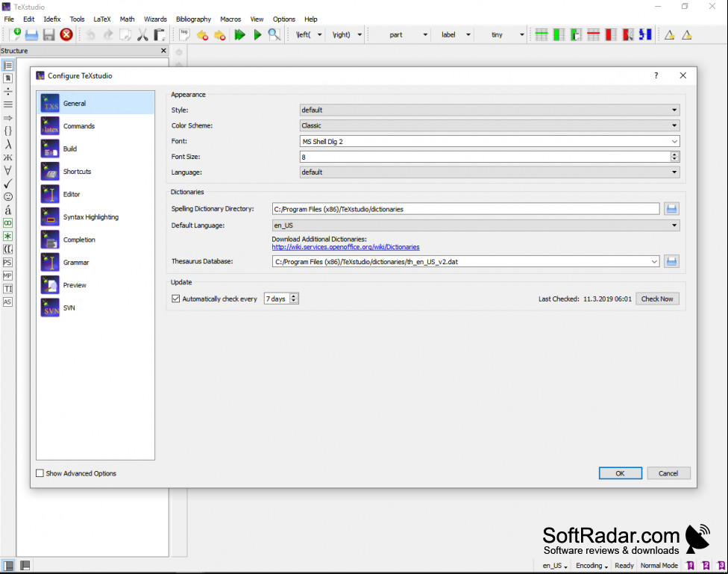Click the Build & View double-arrow icon
This screenshot has width=728, height=574.
(239, 34)
